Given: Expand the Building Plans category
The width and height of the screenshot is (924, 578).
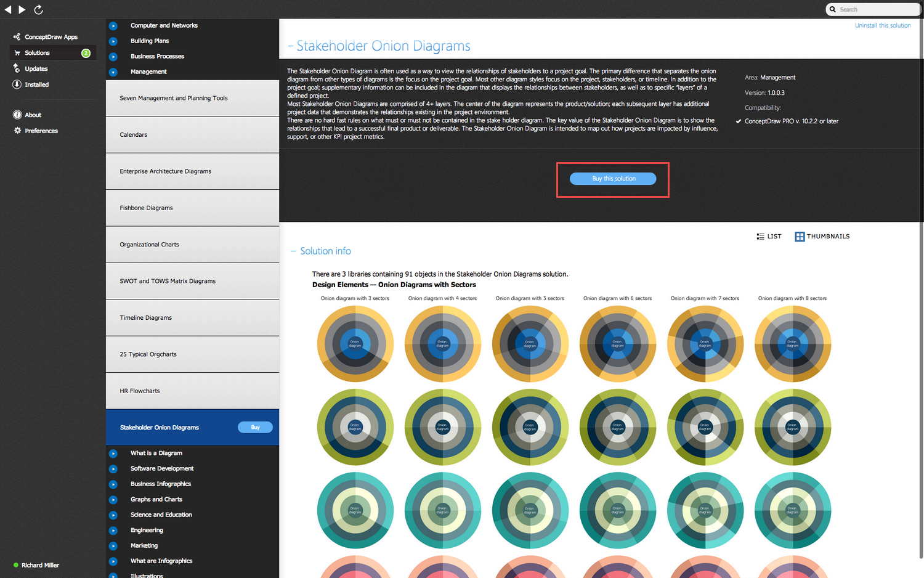Looking at the screenshot, I should 113,41.
